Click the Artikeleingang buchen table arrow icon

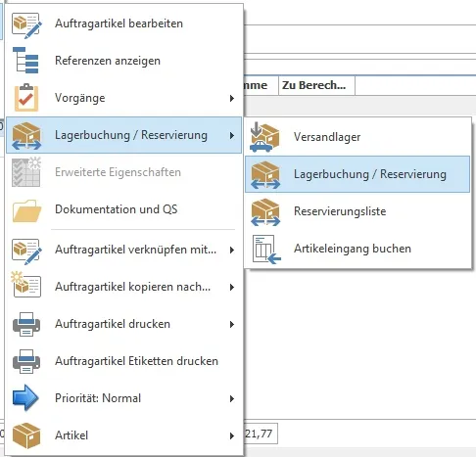pos(266,250)
